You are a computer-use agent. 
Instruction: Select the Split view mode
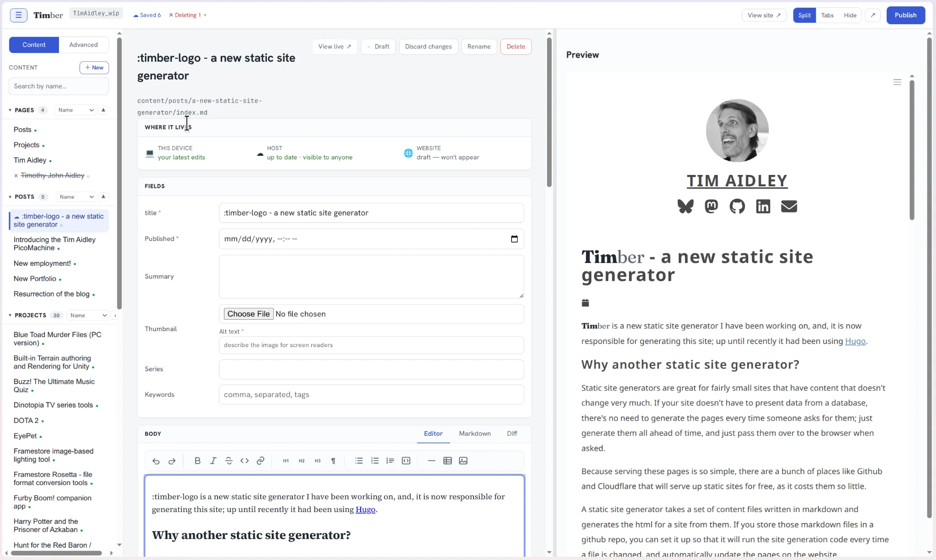pyautogui.click(x=804, y=15)
